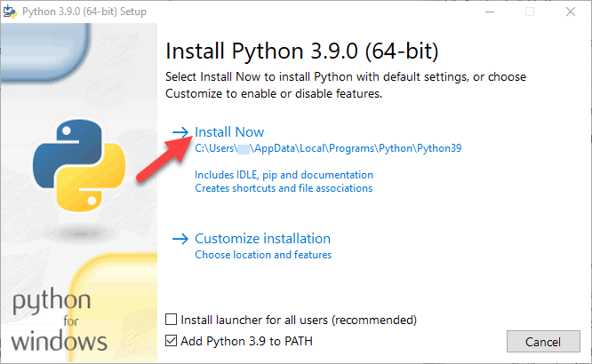Click the blue arrow beside Install Now

[180, 132]
